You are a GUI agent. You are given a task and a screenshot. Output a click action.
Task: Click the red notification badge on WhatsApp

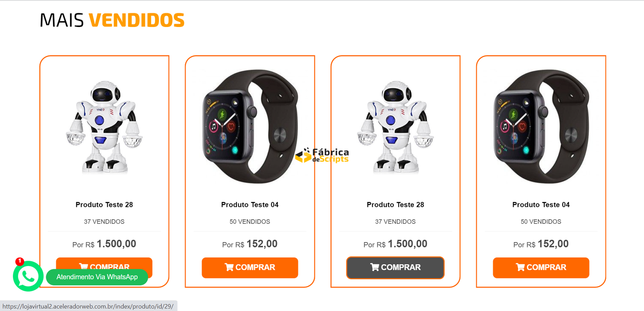19,262
